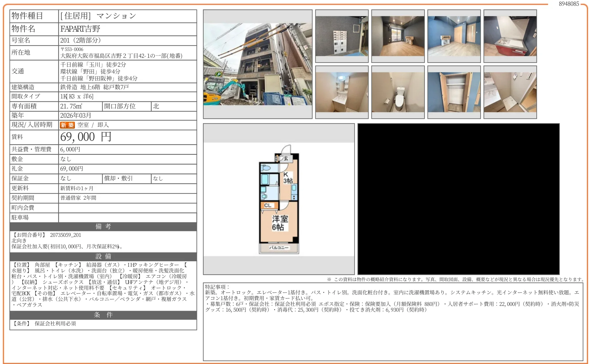Screen dimensions: 592x364
Task: Click the 玄 entrance marker on the floor plan
Action: tap(286, 158)
